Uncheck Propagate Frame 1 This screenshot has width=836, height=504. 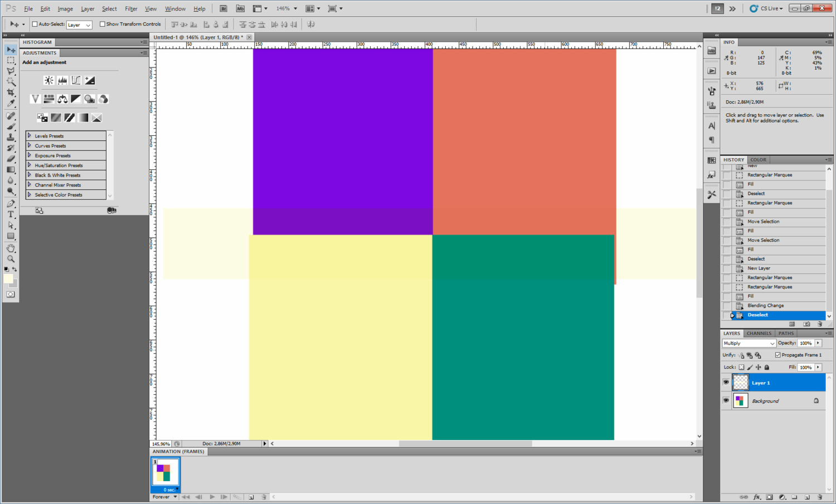(778, 355)
